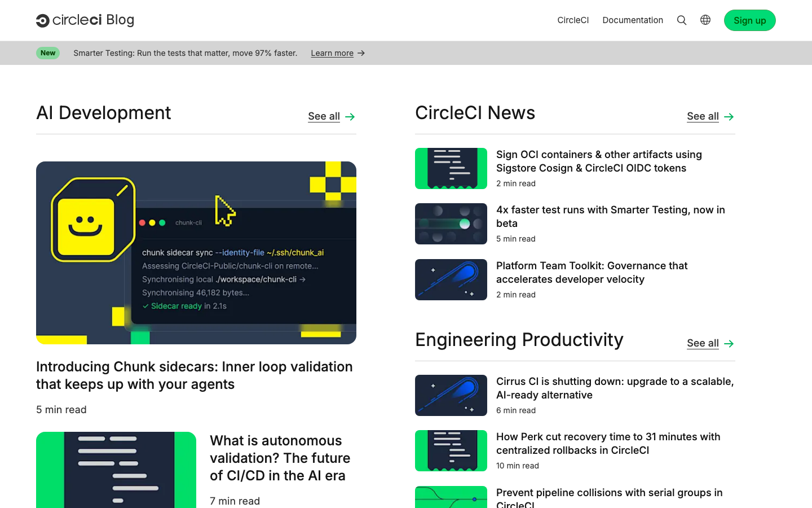Click the Sign up button
This screenshot has height=508, width=812.
tap(750, 20)
